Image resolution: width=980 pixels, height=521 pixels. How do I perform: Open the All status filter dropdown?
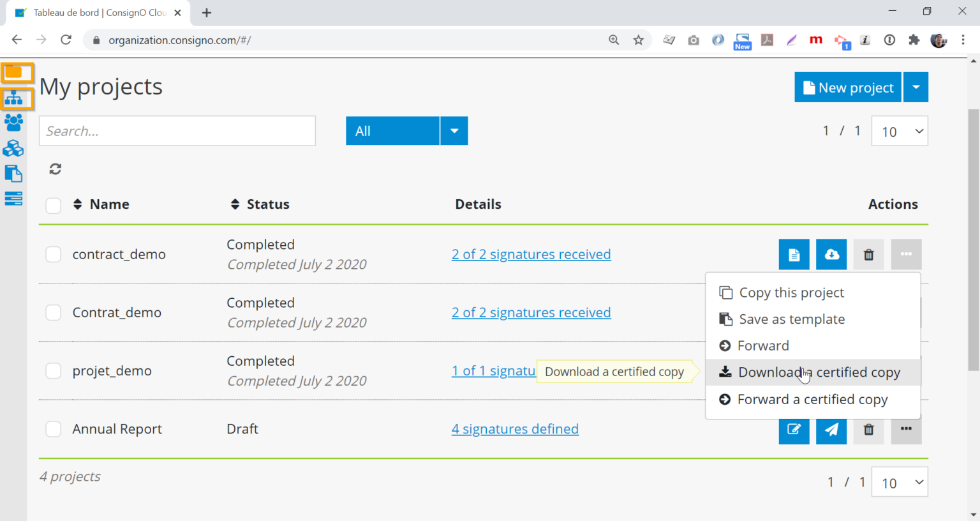[454, 131]
